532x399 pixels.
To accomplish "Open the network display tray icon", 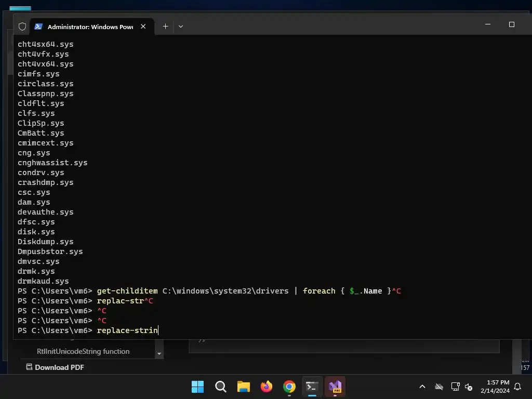I will pyautogui.click(x=455, y=387).
